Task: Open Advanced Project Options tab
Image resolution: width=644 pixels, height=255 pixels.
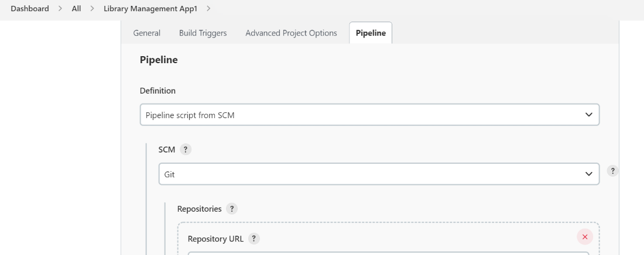Action: click(x=291, y=33)
